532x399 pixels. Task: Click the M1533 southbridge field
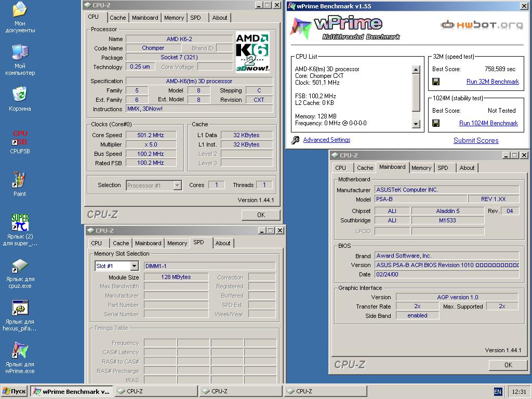click(448, 220)
